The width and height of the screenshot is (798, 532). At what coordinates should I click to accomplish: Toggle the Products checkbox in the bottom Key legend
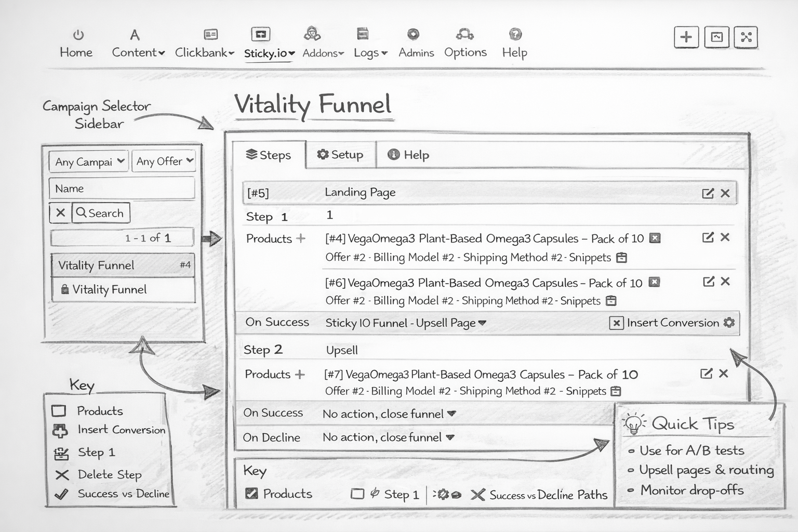click(251, 494)
